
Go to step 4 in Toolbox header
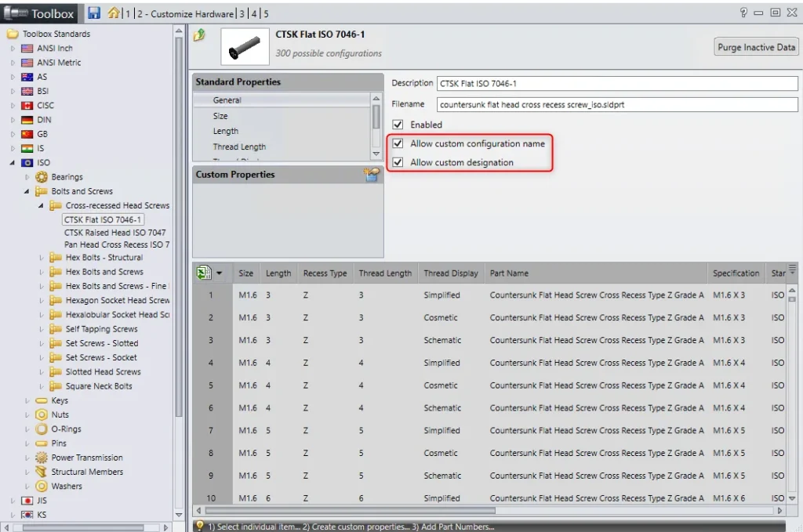[x=254, y=14]
